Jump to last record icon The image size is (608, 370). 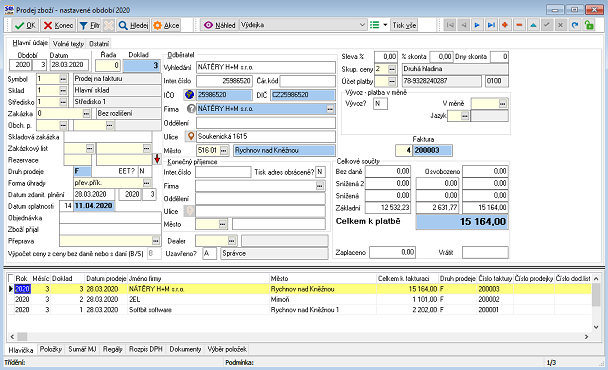491,25
